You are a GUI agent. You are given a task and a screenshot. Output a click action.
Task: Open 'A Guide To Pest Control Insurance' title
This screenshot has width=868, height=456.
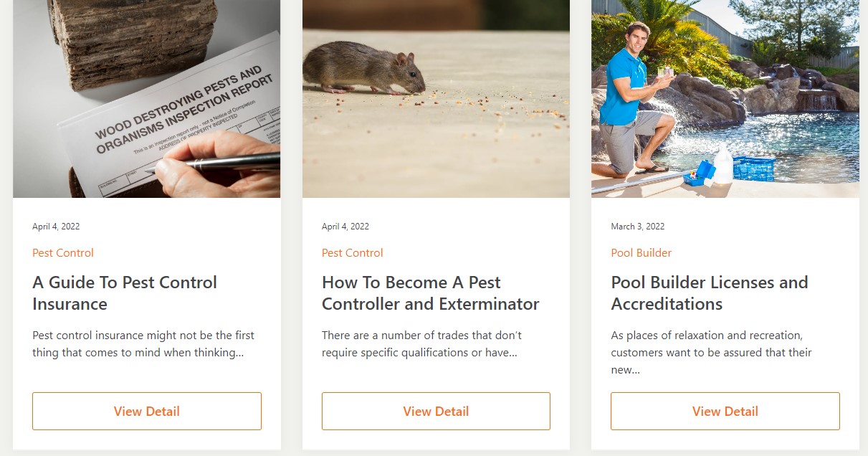125,293
